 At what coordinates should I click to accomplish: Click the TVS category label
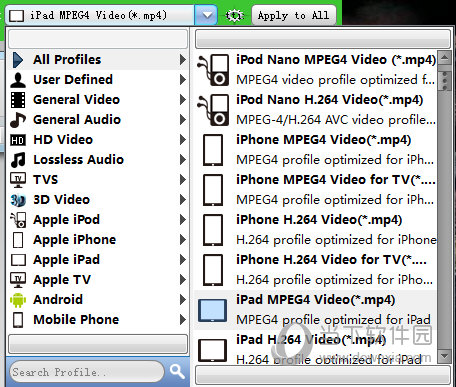46,180
